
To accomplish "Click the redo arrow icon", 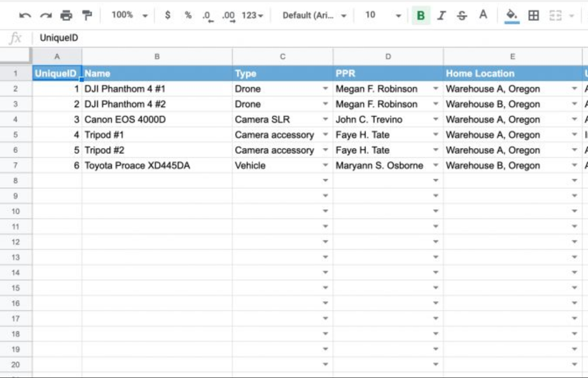I will (x=45, y=16).
